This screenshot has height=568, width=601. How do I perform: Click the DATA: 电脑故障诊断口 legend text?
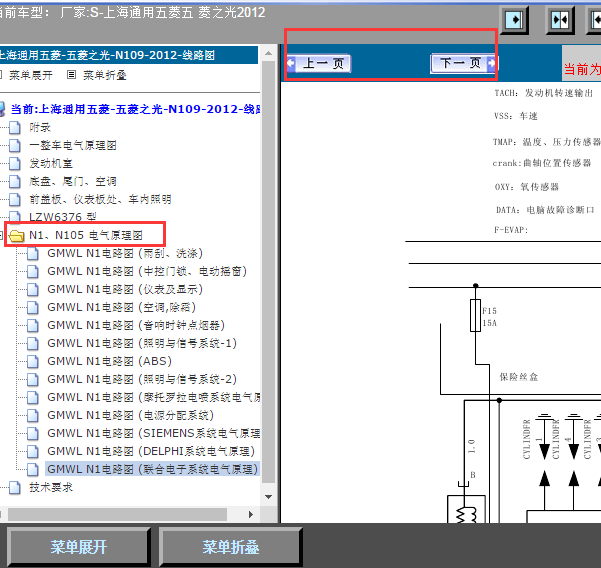pos(545,210)
